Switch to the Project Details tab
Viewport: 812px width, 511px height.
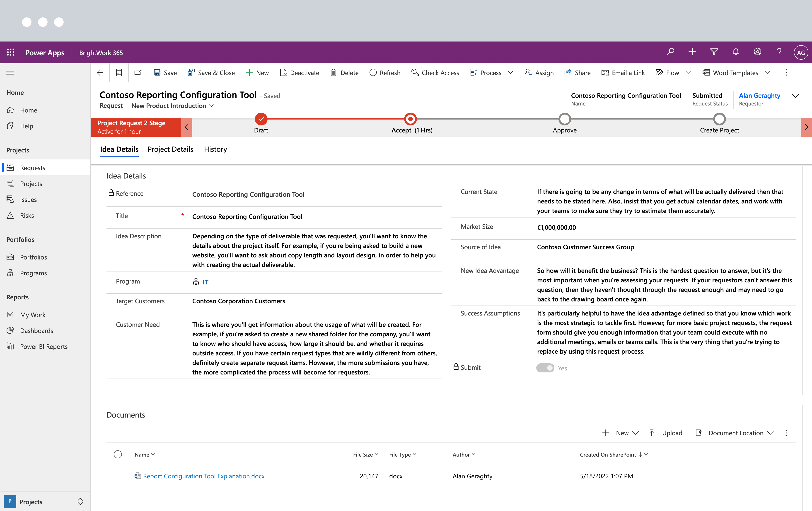pos(170,149)
